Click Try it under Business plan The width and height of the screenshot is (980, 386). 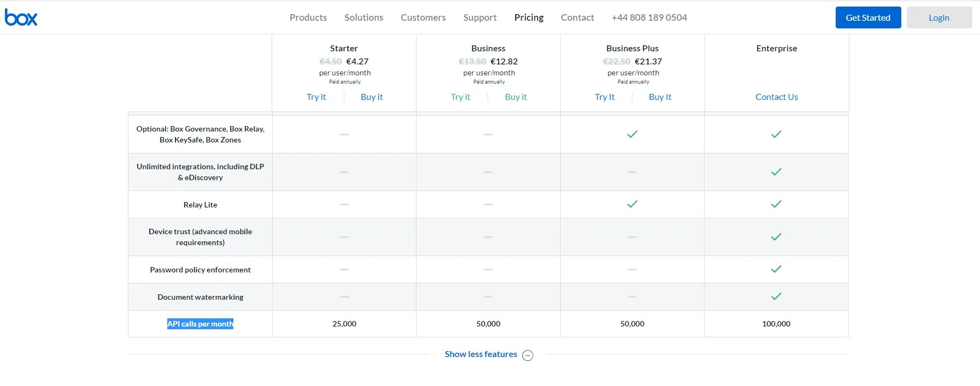click(460, 97)
